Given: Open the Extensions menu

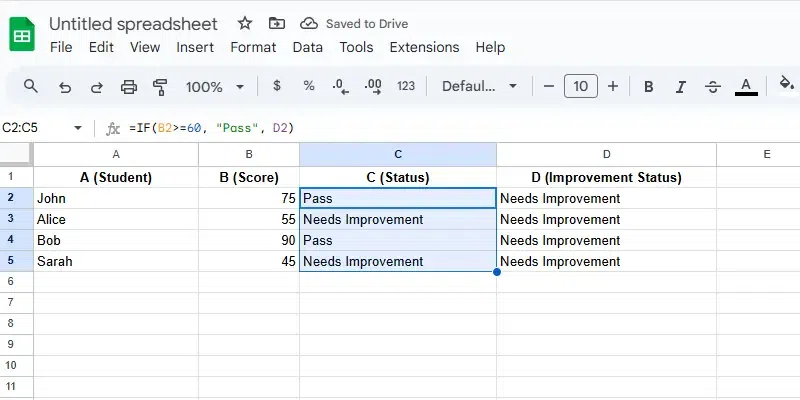Looking at the screenshot, I should tap(424, 47).
